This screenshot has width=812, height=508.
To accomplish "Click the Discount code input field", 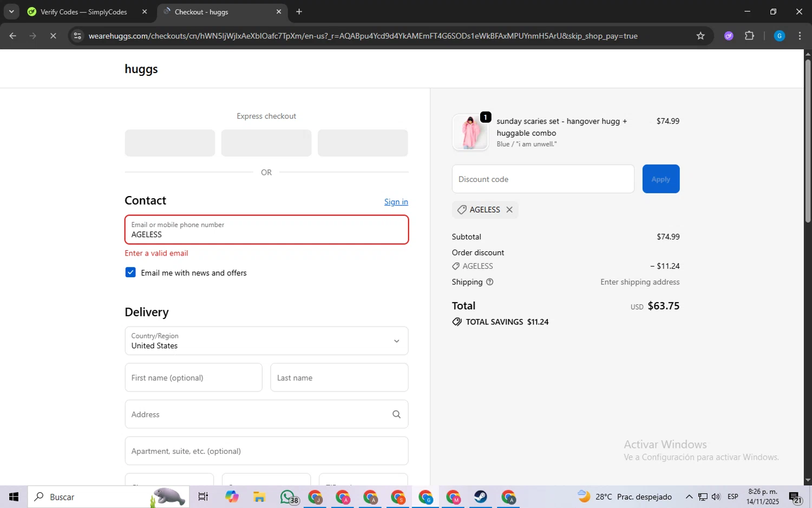I will pyautogui.click(x=543, y=179).
